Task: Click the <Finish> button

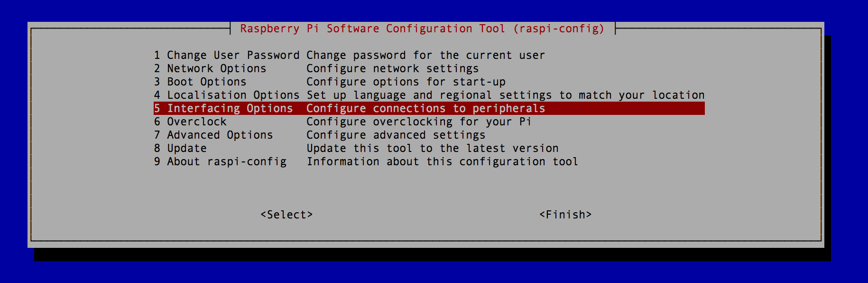Action: pos(565,215)
